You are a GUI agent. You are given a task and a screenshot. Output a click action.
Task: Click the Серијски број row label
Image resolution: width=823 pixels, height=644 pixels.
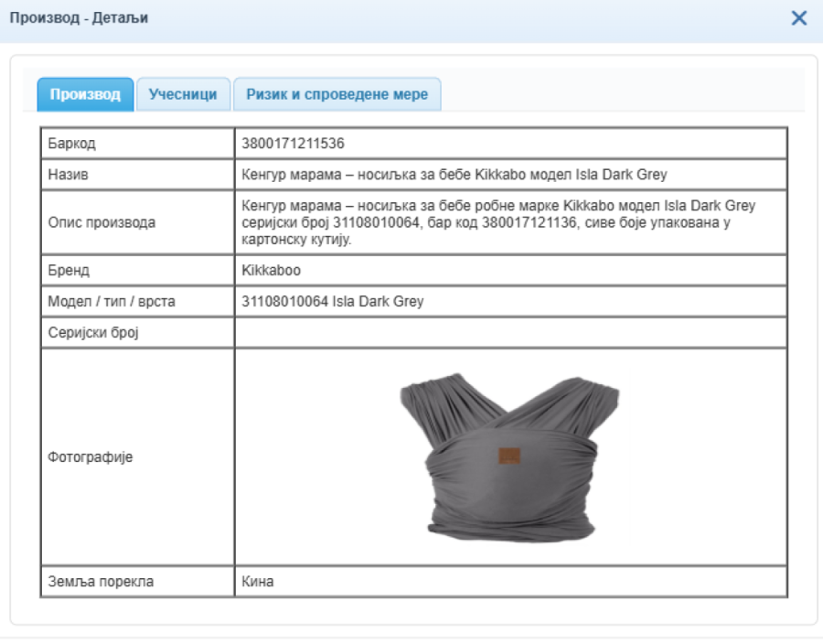[x=91, y=333]
